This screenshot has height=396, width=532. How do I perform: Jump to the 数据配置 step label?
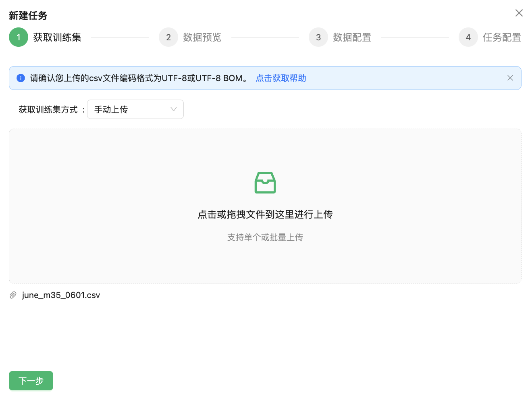coord(352,38)
